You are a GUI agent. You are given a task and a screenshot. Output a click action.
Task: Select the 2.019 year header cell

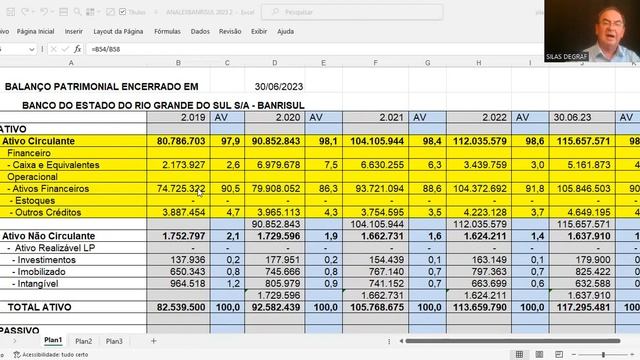coord(178,118)
